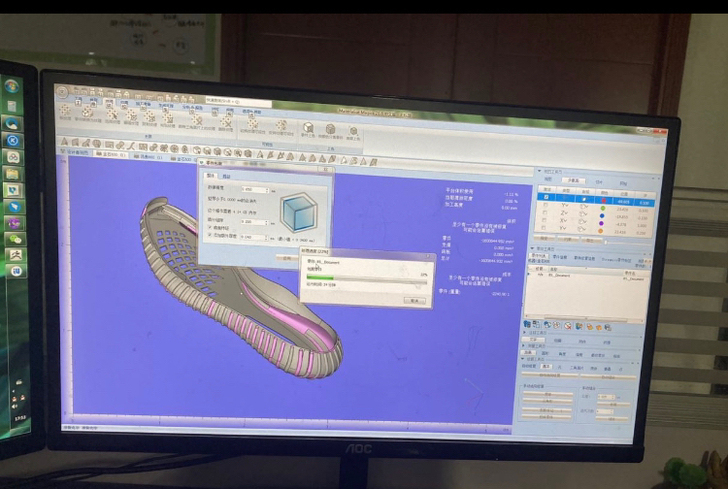Open the Windows Start orb on left monitor

click(x=12, y=86)
